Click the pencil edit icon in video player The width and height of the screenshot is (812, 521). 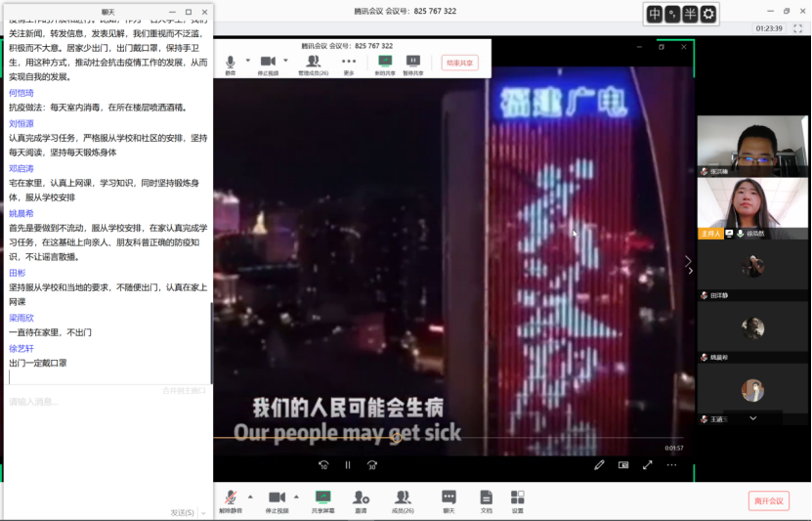600,465
